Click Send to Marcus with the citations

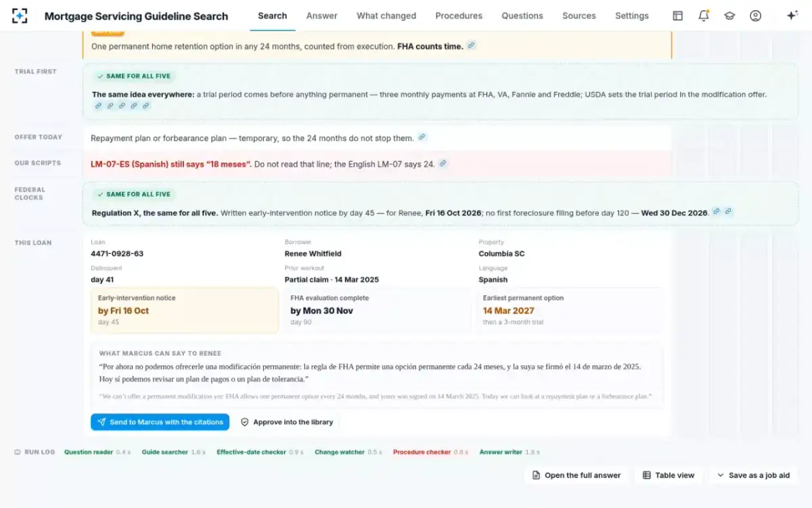(x=160, y=422)
